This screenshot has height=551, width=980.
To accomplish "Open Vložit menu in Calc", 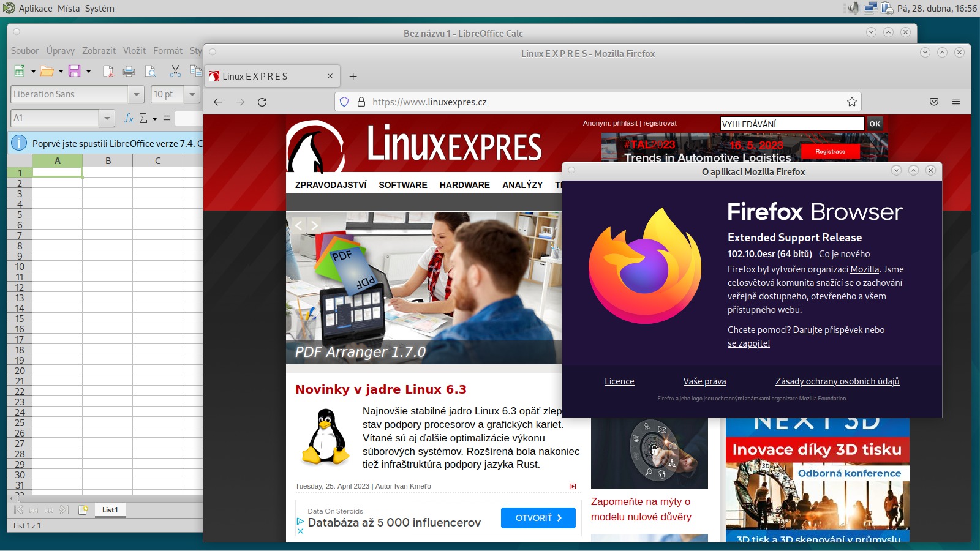I will coord(134,51).
